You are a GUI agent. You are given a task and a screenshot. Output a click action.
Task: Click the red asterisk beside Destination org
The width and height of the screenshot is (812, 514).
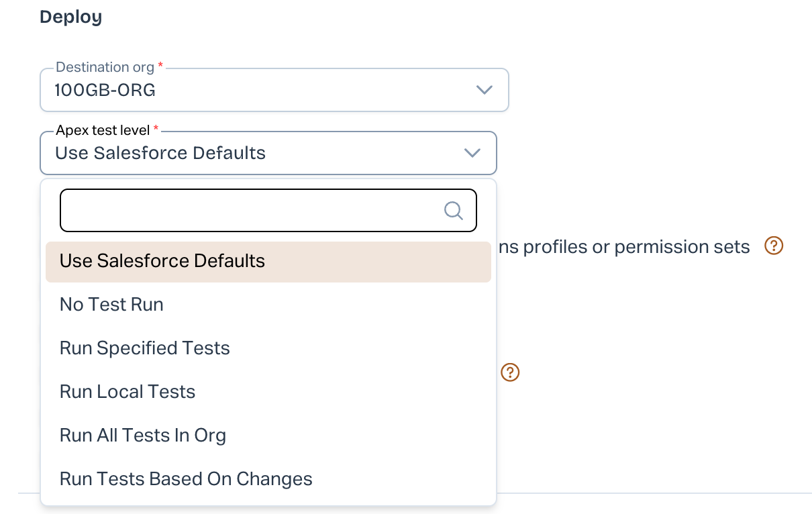click(160, 66)
